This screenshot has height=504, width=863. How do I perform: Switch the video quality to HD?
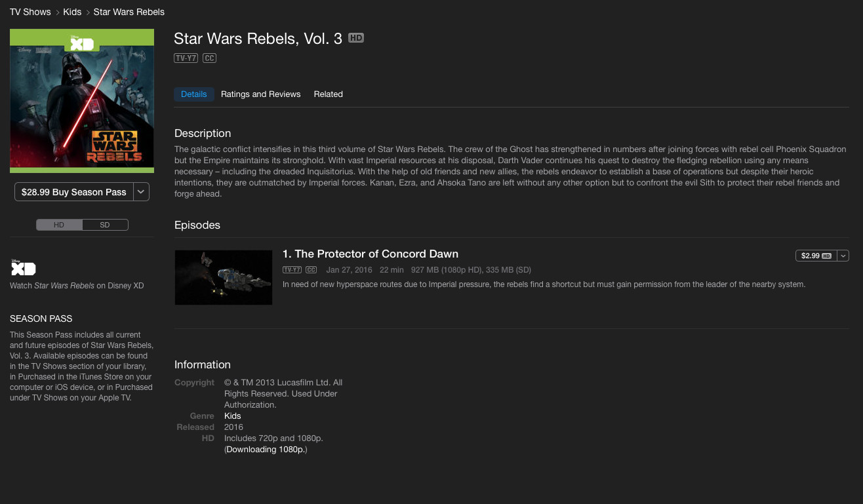59,225
